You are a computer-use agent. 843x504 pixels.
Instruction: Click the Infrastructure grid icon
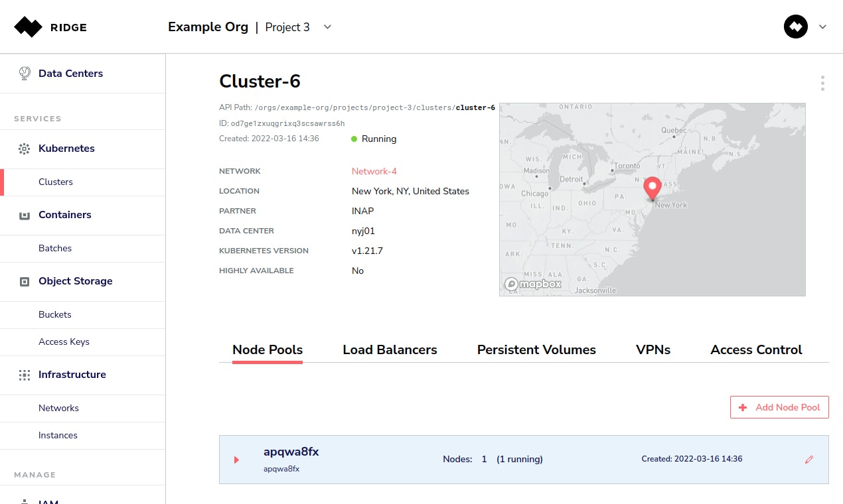pos(25,375)
